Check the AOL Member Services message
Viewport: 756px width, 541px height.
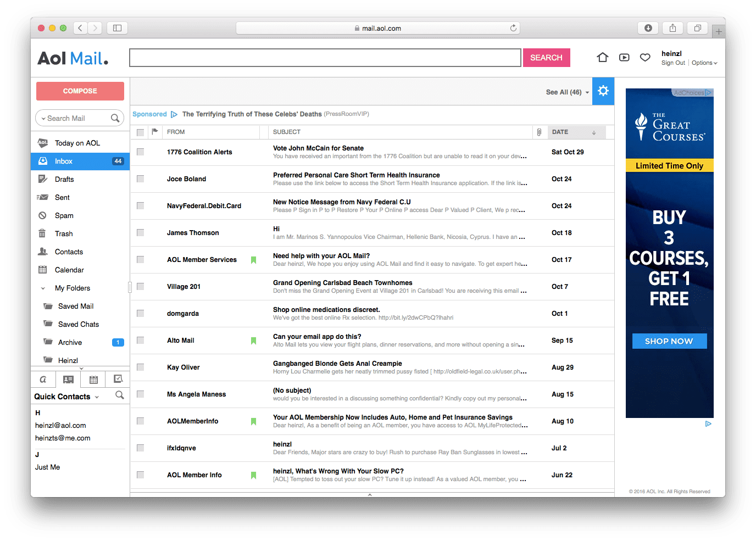[x=140, y=260]
